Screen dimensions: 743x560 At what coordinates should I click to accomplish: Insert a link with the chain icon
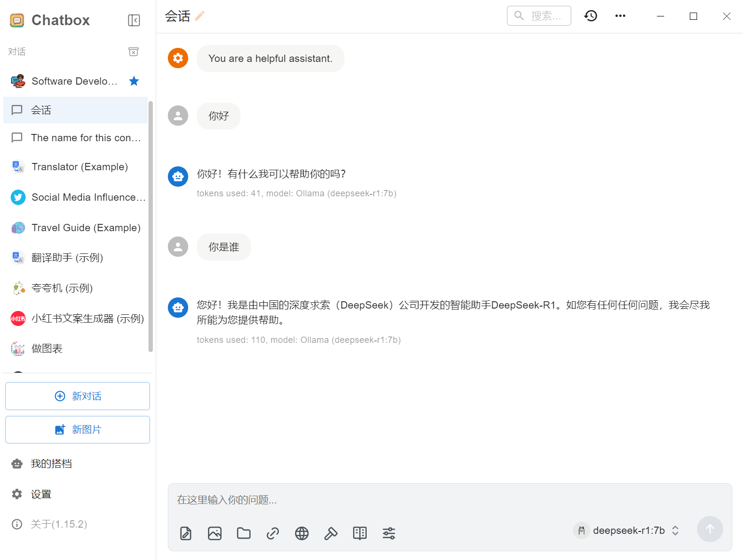273,533
